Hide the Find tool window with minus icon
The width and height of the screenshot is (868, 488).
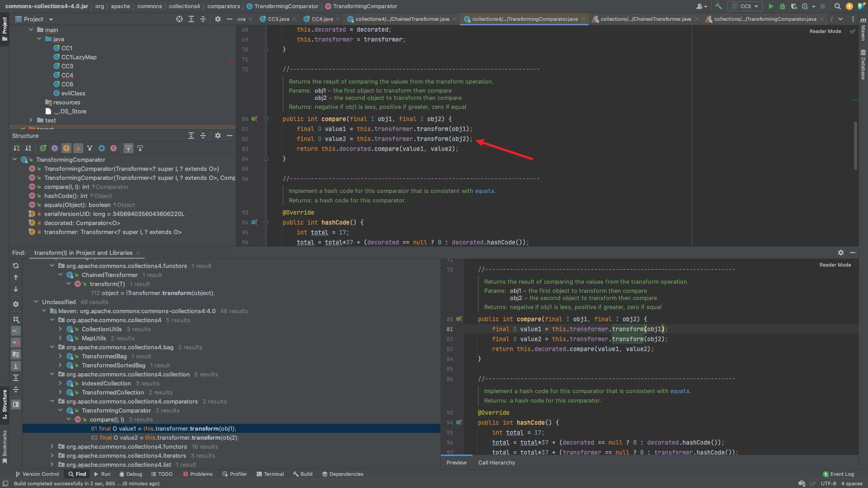[x=853, y=253]
